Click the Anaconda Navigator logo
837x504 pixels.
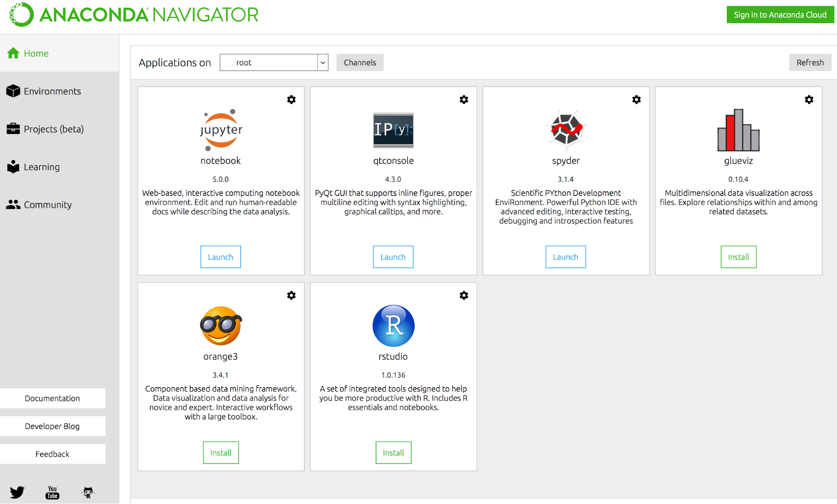coord(134,15)
